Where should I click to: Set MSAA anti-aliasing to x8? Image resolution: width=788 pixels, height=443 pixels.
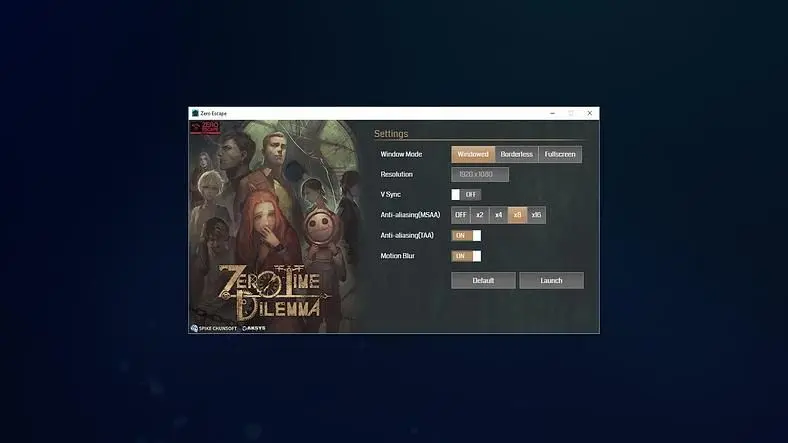[x=517, y=215]
